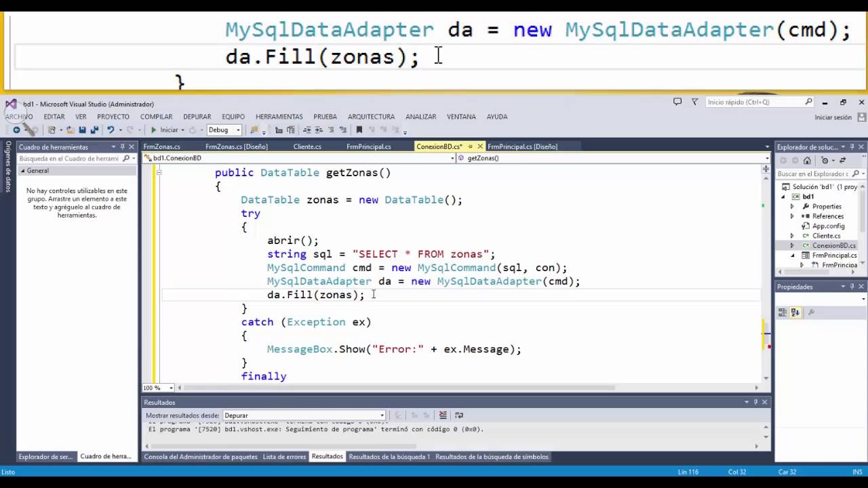Pin the Explorador de soluciones panel
This screenshot has width=868, height=488.
click(x=852, y=146)
